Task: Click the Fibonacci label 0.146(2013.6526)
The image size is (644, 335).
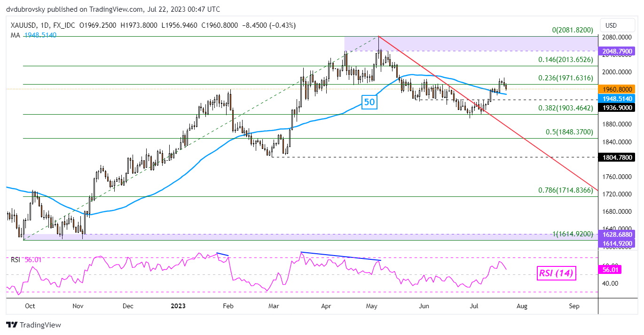Action: [x=566, y=60]
